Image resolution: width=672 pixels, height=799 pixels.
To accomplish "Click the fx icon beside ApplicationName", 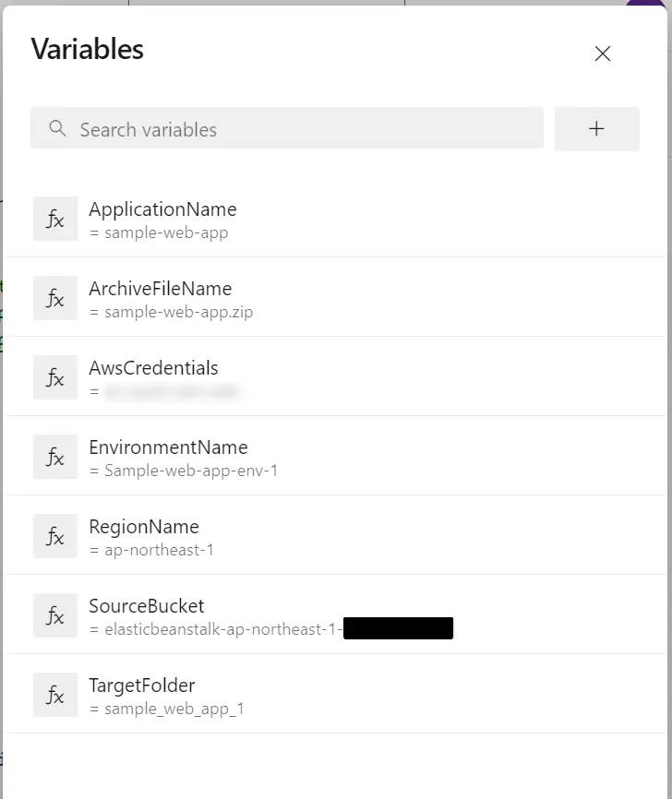I will pos(55,219).
